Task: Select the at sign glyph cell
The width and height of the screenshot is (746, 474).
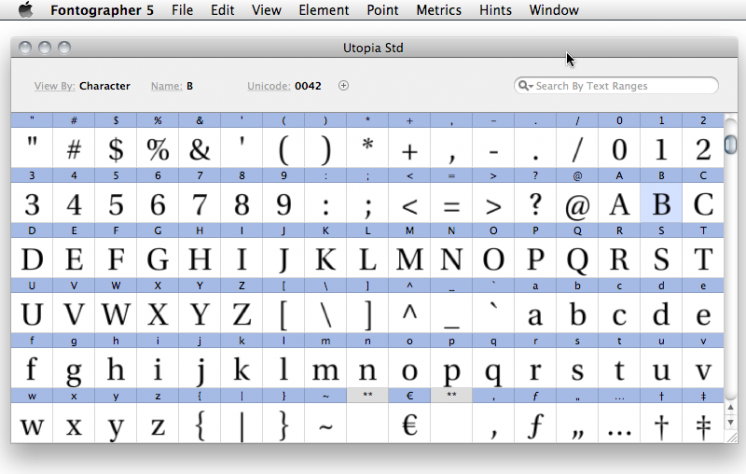Action: 578,203
